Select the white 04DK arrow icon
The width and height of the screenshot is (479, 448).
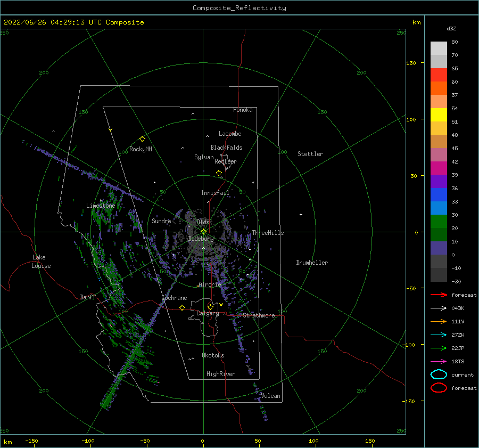439,308
